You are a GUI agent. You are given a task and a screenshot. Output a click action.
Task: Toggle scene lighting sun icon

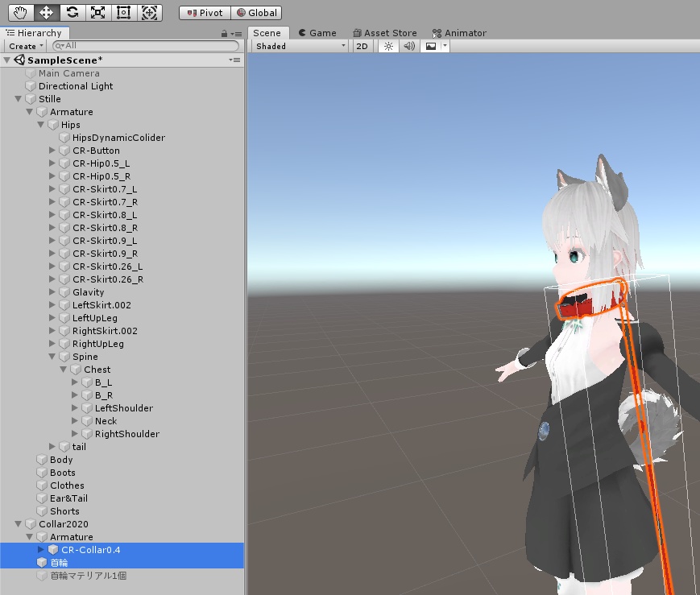pyautogui.click(x=388, y=46)
